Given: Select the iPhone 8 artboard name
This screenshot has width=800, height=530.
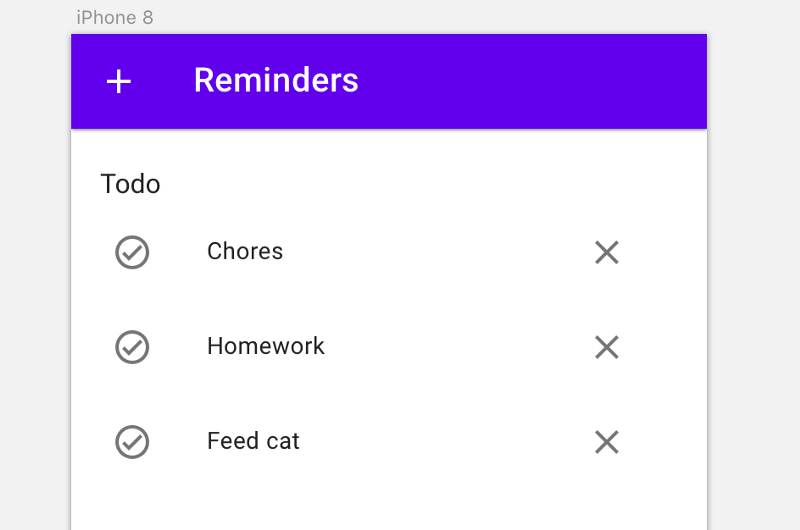Looking at the screenshot, I should click(115, 18).
